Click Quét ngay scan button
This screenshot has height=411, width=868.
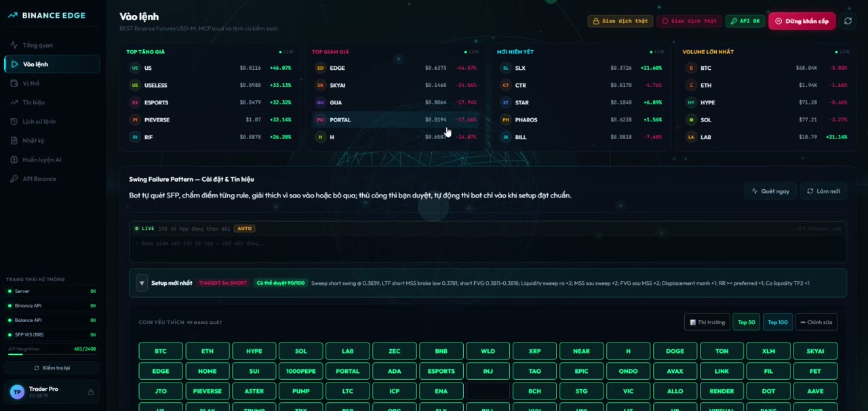coord(770,191)
